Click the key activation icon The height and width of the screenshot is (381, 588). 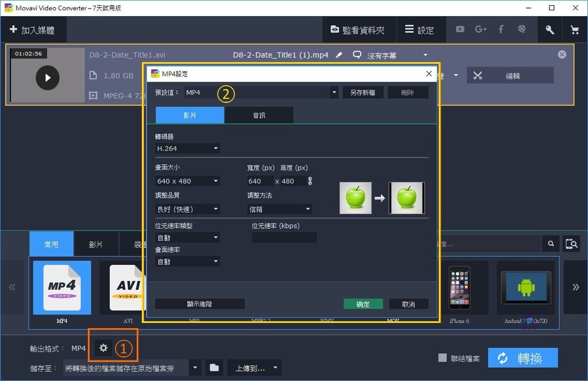[x=550, y=30]
